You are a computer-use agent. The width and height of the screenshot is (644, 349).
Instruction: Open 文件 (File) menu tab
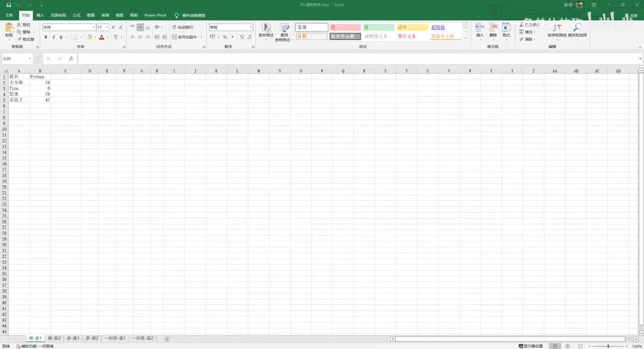coord(9,15)
